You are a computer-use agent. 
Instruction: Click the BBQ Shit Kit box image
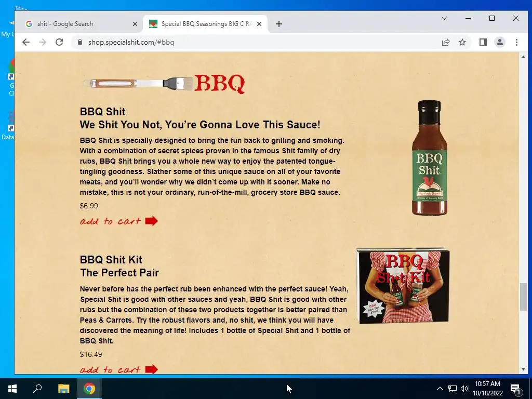(x=403, y=286)
